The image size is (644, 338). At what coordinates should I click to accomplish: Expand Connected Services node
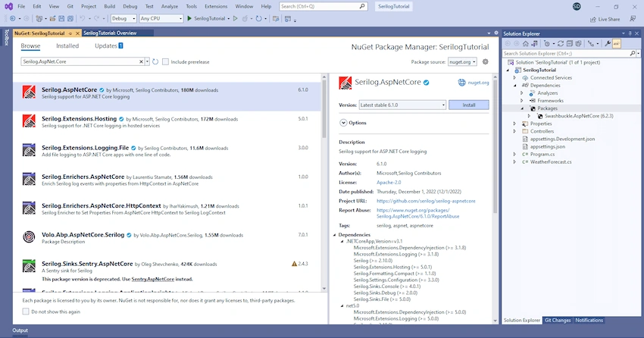click(514, 77)
